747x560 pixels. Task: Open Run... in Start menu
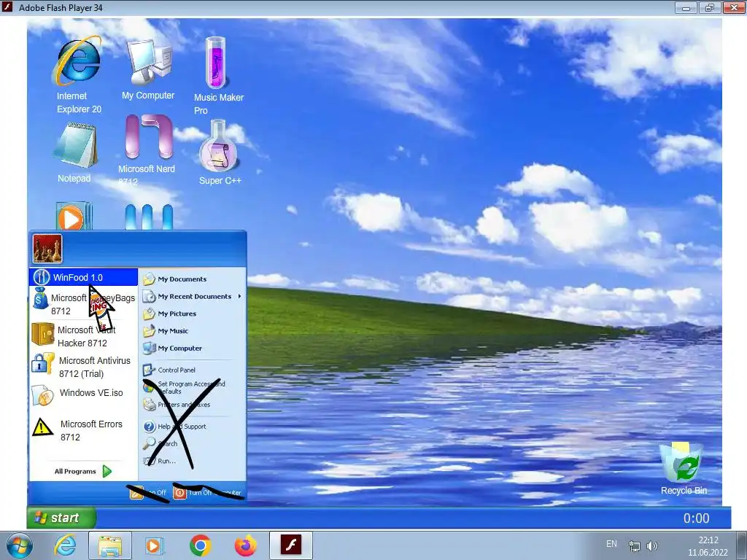coord(160,461)
